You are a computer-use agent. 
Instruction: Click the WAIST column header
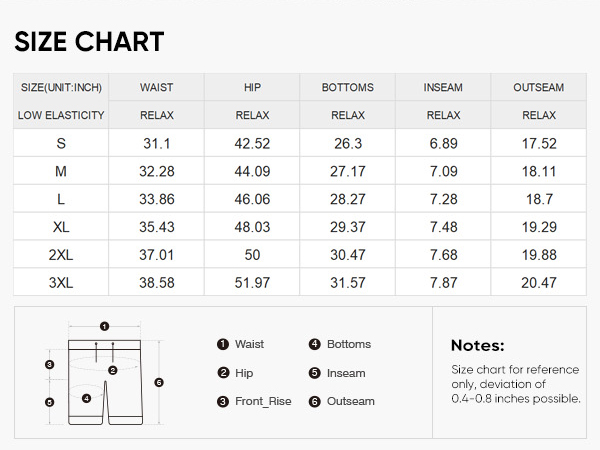[x=157, y=87]
